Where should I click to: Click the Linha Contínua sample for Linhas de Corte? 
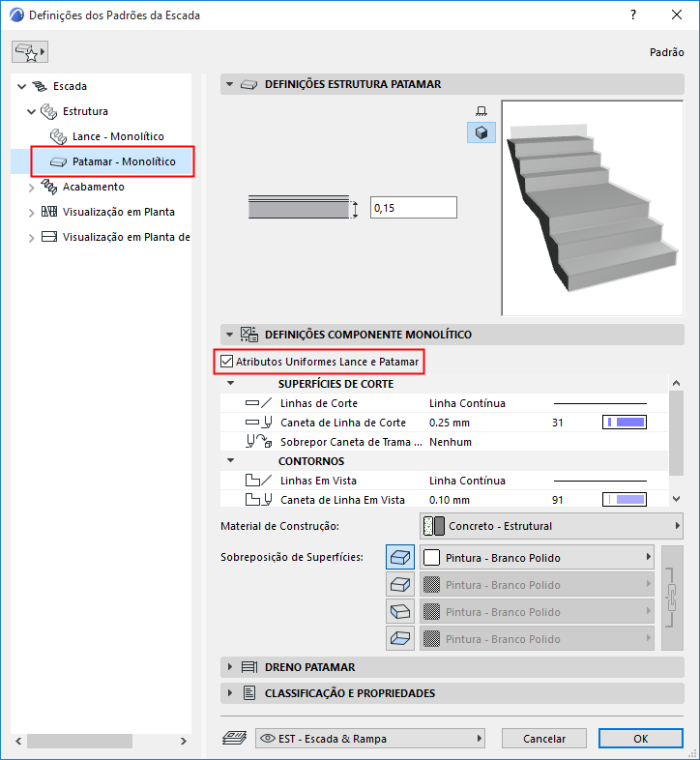click(600, 403)
